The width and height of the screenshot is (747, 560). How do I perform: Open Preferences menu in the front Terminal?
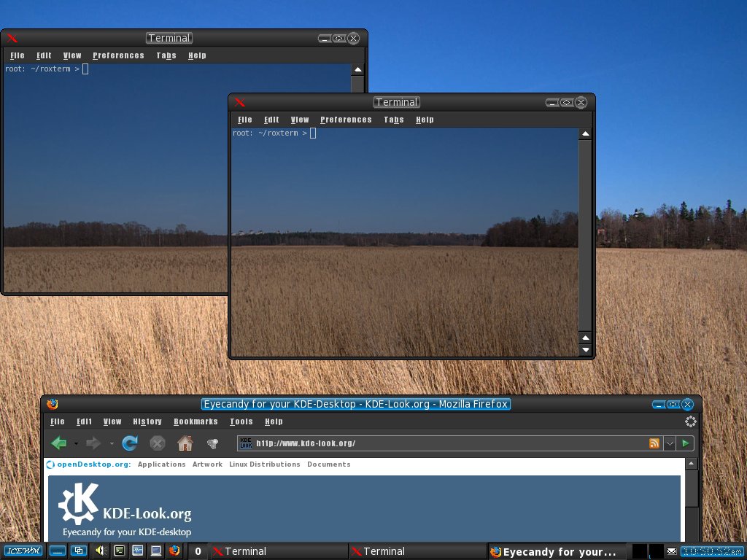[x=346, y=120]
